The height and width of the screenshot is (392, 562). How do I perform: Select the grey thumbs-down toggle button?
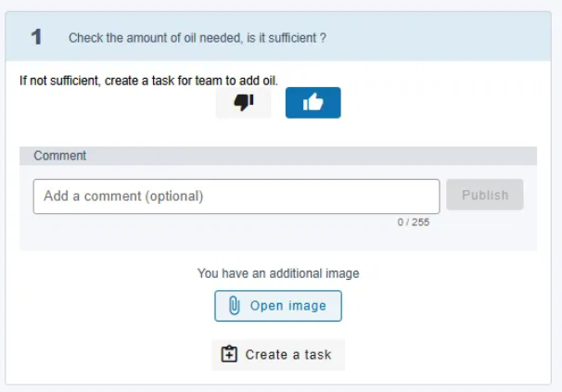click(243, 103)
